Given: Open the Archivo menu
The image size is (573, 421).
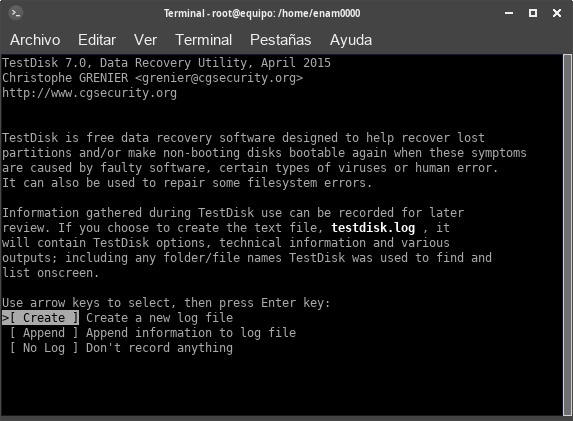Looking at the screenshot, I should [x=35, y=40].
